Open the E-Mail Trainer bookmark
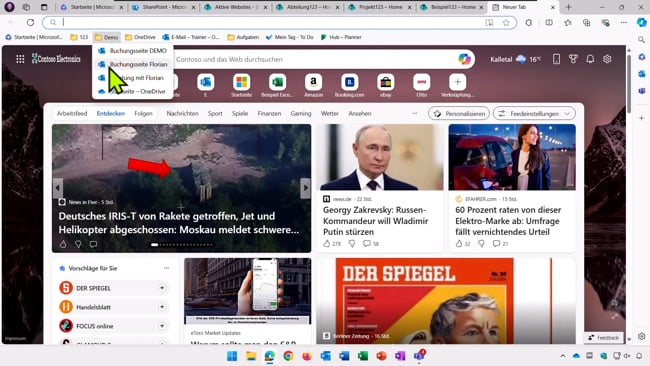Screen dimensions: 650x366 191,37
